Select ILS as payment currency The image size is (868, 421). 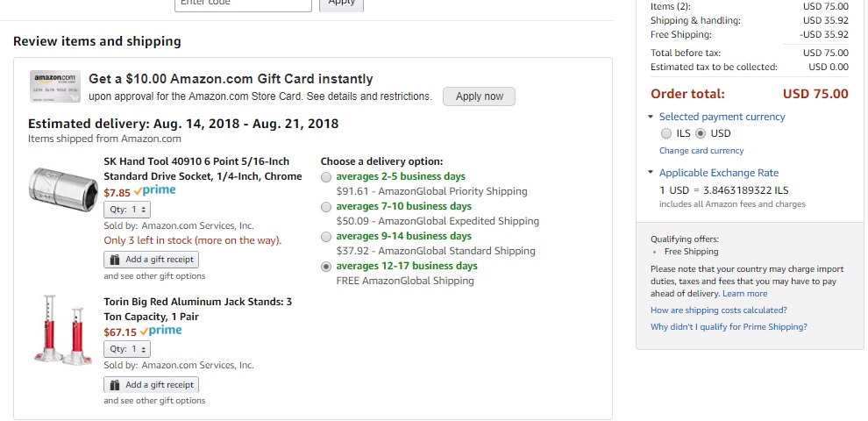point(666,134)
